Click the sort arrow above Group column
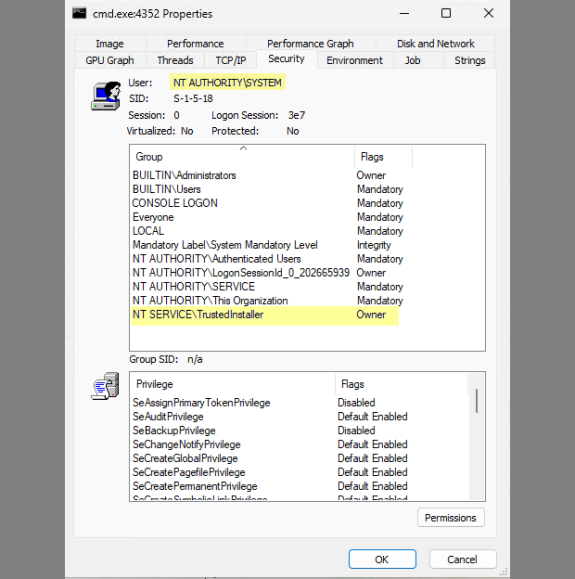This screenshot has width=575, height=579. (x=243, y=148)
